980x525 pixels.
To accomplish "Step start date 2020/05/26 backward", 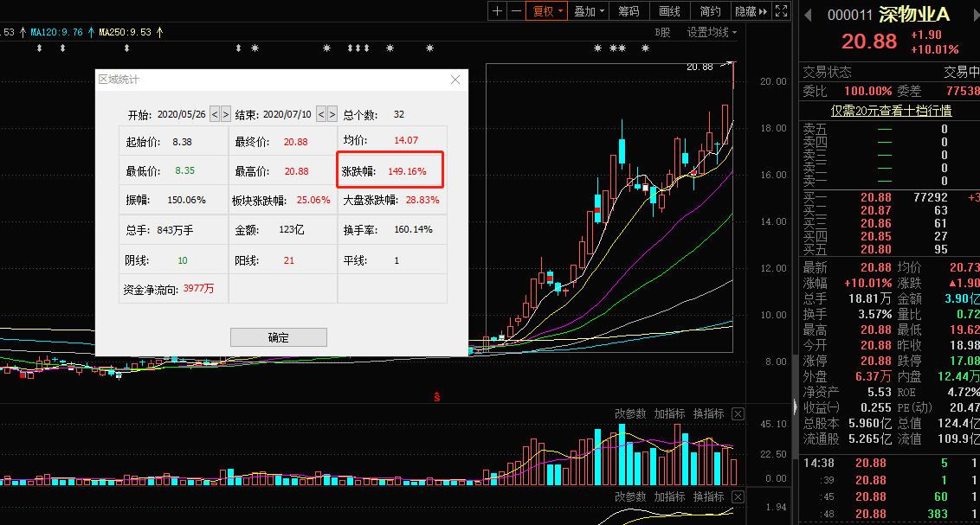I will click(215, 114).
